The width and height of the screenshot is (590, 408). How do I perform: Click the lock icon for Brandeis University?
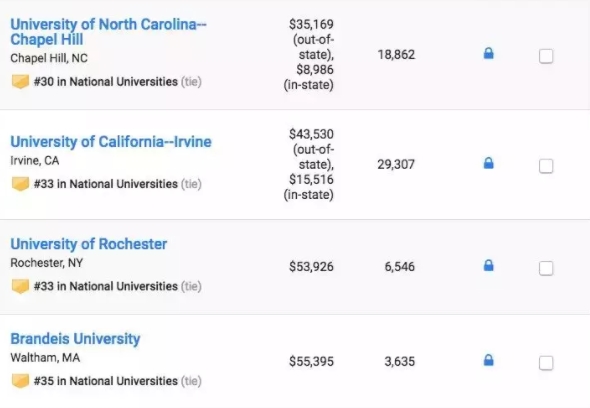point(488,360)
